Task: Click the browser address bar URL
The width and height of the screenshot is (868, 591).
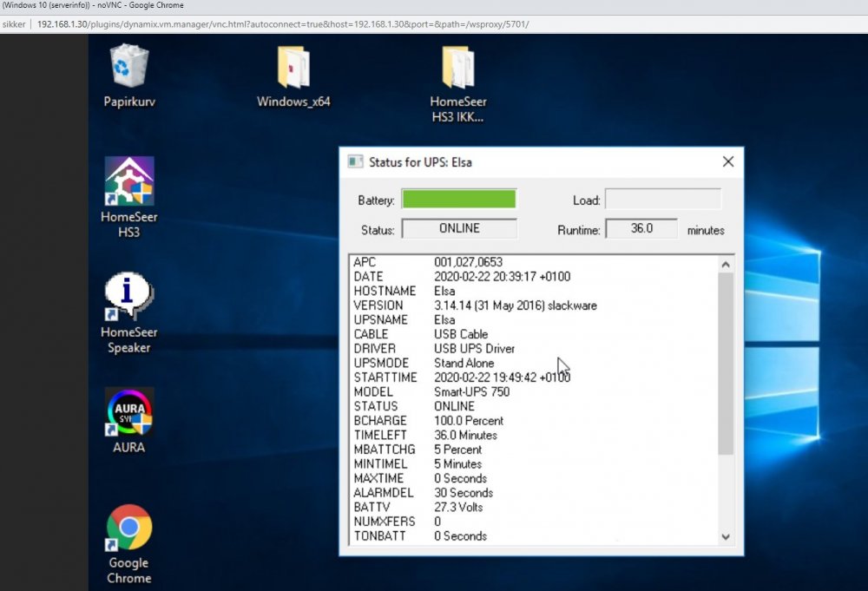Action: tap(283, 24)
